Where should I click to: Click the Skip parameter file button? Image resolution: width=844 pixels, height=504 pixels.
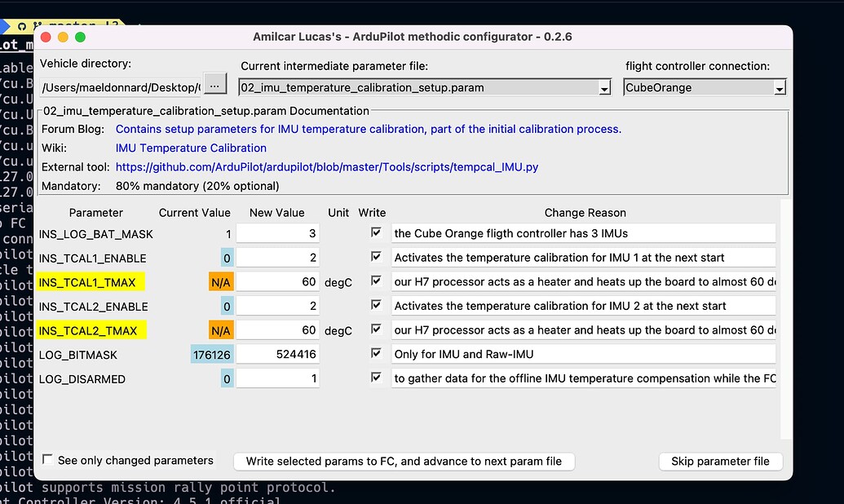(x=720, y=461)
